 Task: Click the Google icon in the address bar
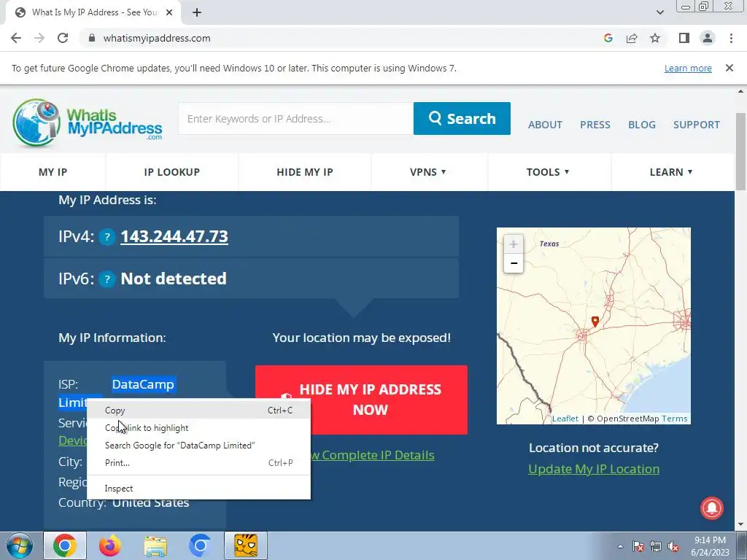point(608,38)
